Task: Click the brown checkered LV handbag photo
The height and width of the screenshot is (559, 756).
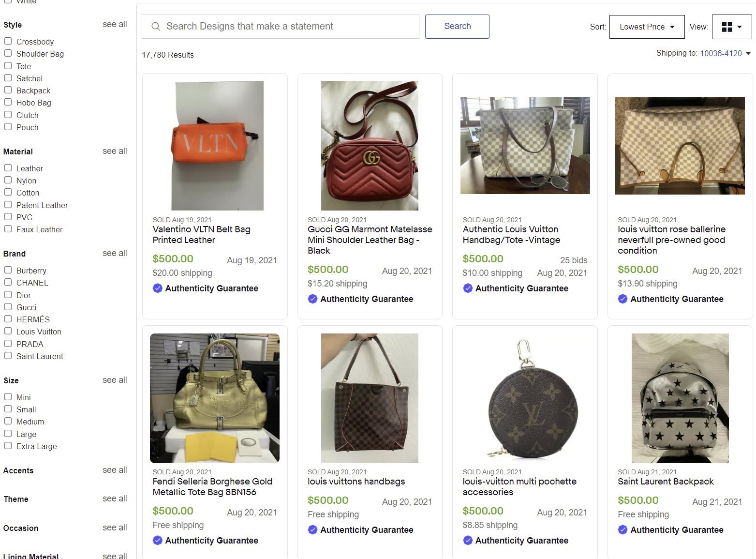Action: (x=370, y=398)
